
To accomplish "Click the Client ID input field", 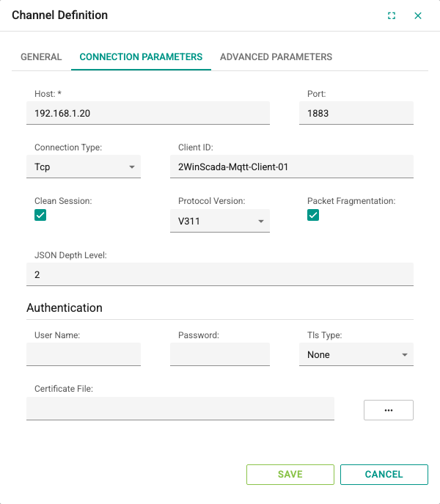I will pyautogui.click(x=292, y=167).
